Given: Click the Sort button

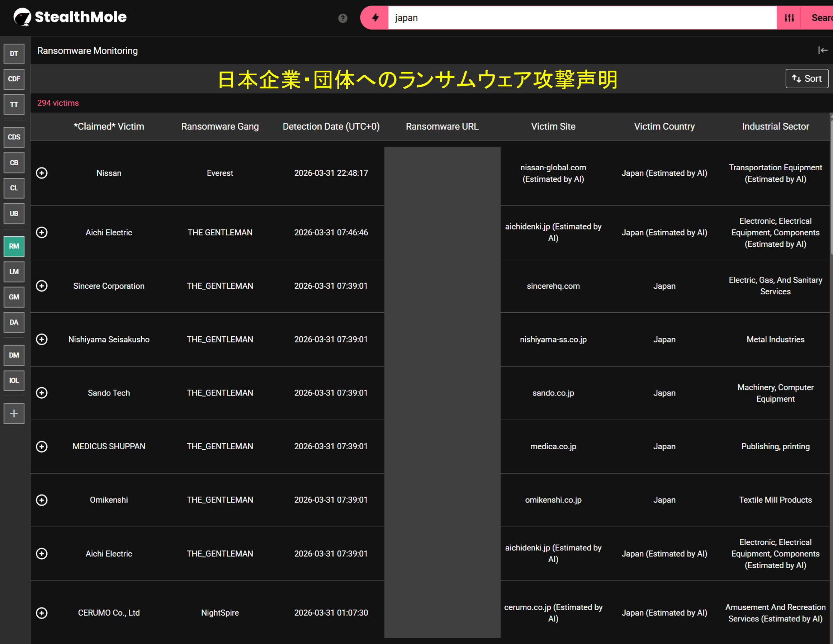Looking at the screenshot, I should 807,79.
